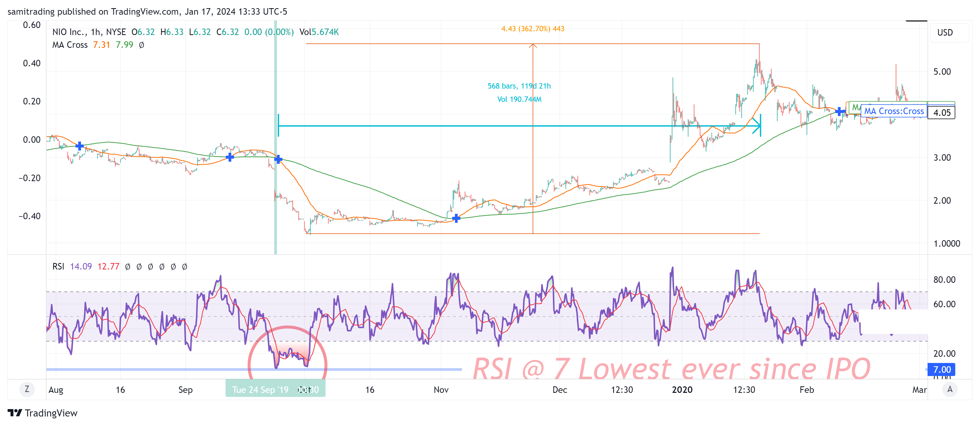Click the 1.0000 price axis value
The width and height of the screenshot is (980, 426).
coord(947,243)
